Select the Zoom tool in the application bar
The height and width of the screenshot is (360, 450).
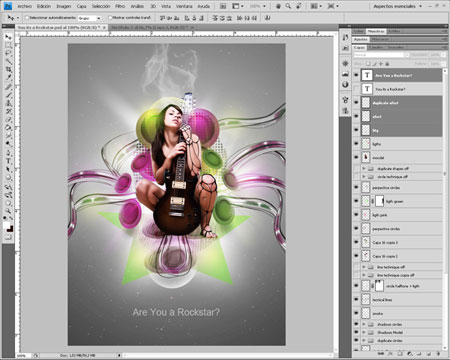point(288,6)
